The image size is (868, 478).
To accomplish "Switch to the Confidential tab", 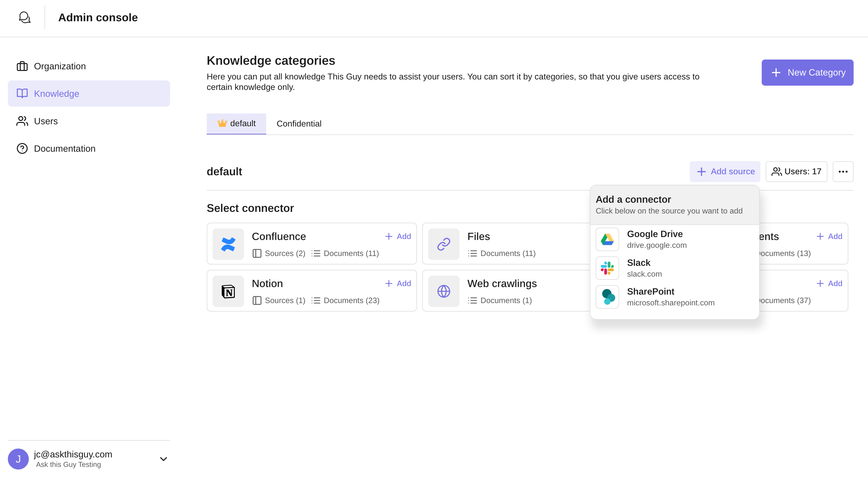I will [x=299, y=124].
